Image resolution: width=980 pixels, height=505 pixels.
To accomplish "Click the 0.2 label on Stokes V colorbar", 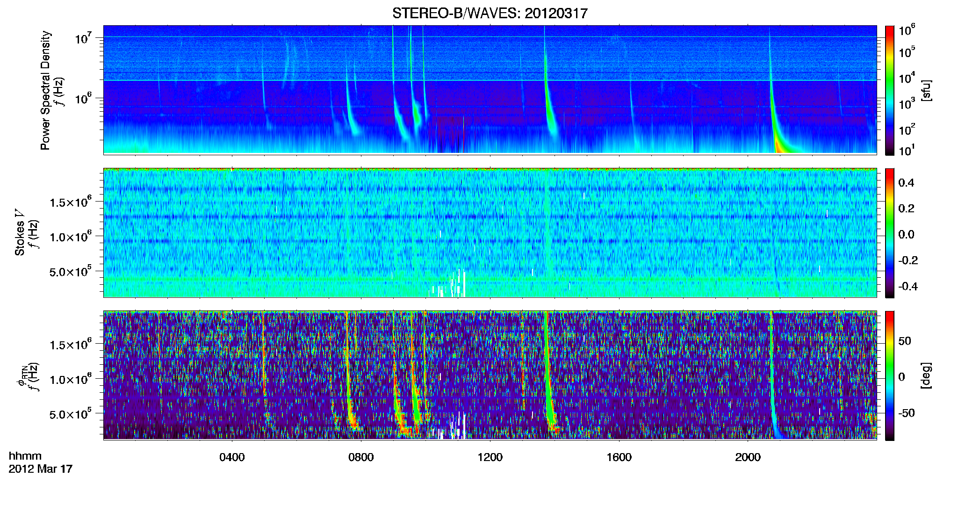I will pyautogui.click(x=906, y=208).
